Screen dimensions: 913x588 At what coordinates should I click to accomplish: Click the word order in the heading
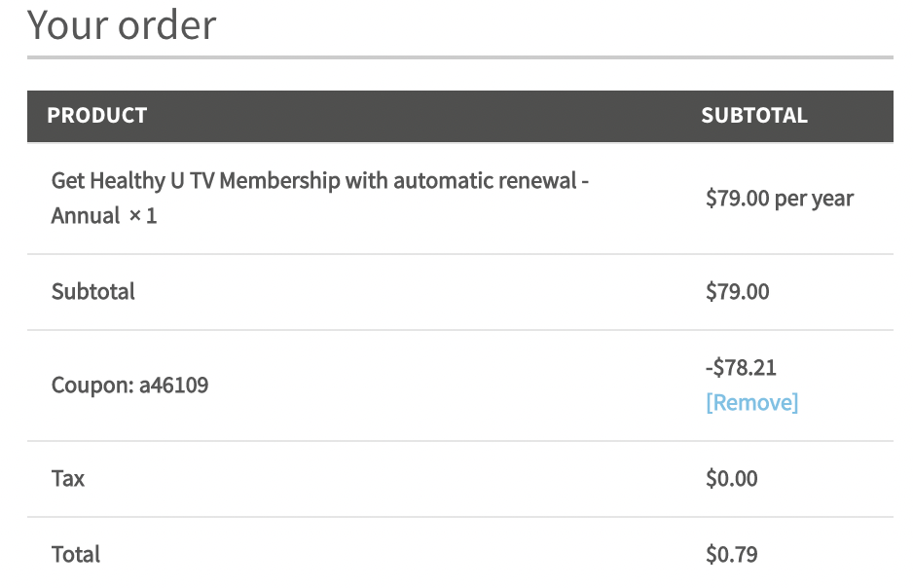point(167,25)
